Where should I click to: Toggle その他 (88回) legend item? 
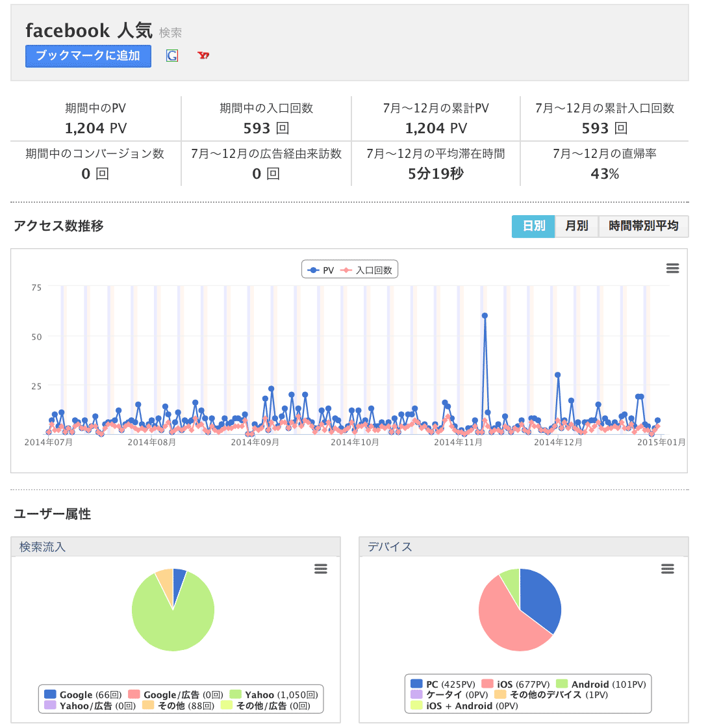point(178,706)
